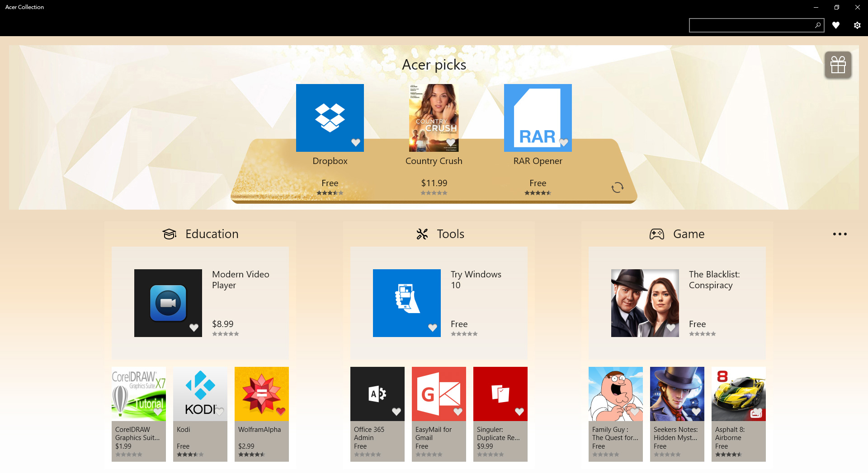Screen dimensions: 868x473
Task: Open Country Crush cover image
Action: pos(434,118)
